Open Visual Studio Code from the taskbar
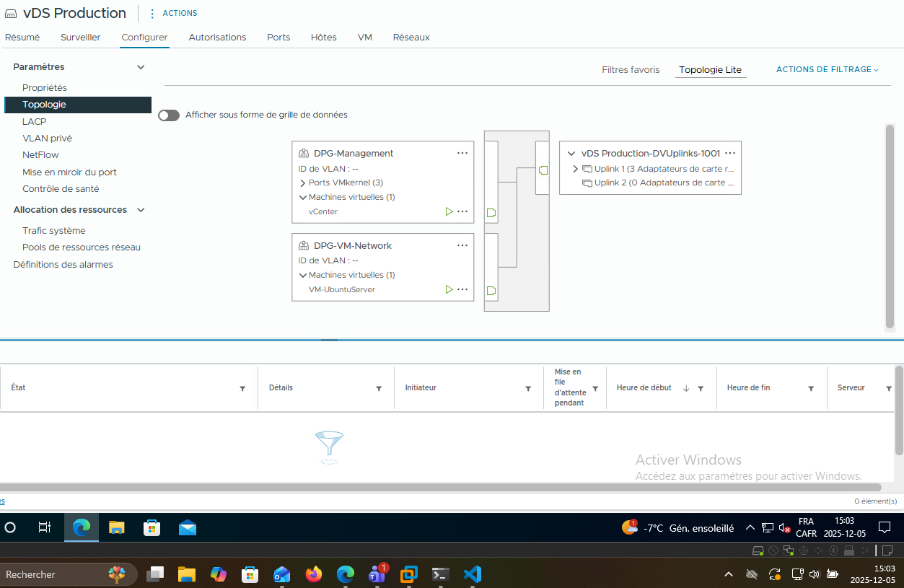The height and width of the screenshot is (588, 904). pos(473,574)
